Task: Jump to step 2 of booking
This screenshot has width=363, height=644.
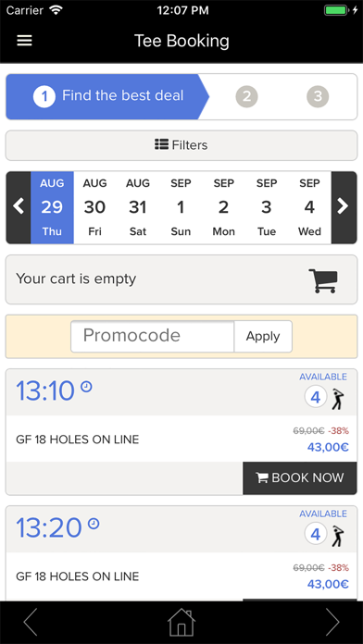Action: 246,96
